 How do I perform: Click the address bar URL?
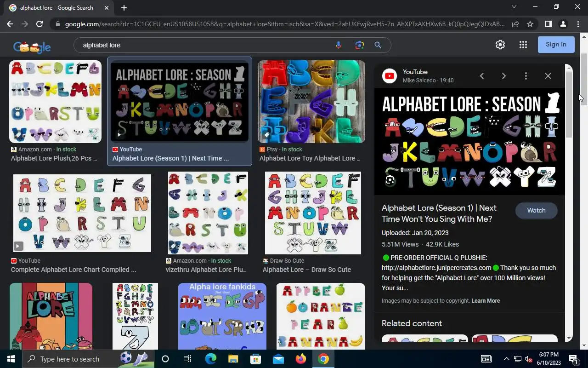[x=285, y=24]
